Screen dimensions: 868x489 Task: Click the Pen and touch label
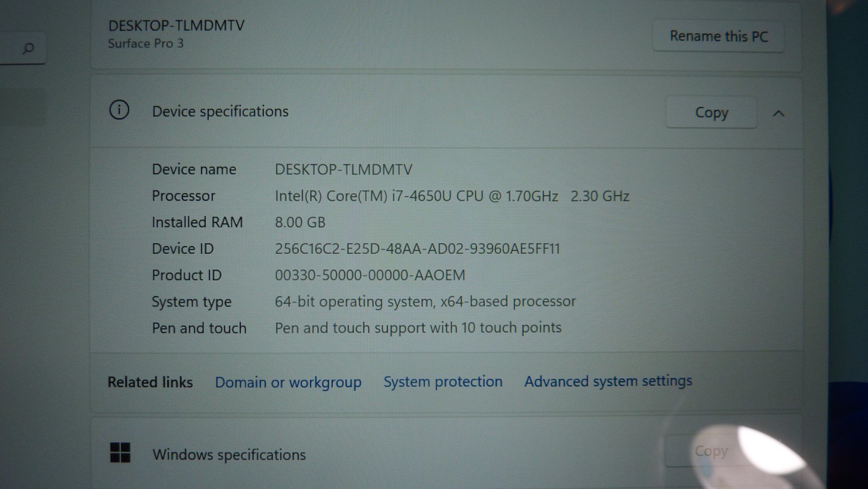(199, 328)
